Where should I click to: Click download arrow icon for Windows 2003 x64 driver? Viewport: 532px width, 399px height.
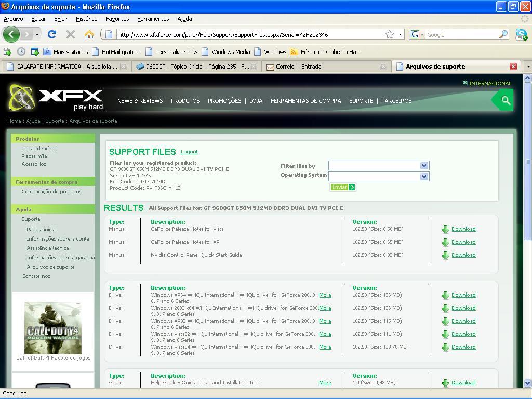click(x=445, y=309)
